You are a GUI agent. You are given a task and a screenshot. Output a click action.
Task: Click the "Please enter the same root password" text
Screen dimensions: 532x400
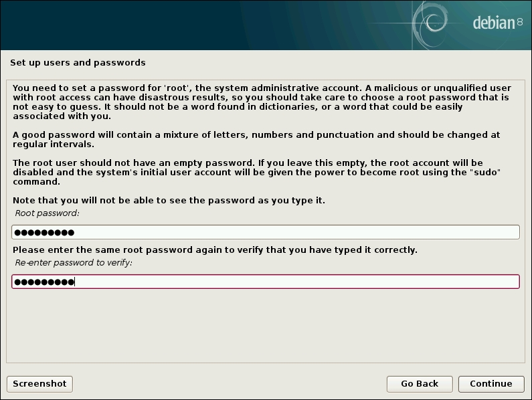(x=215, y=250)
